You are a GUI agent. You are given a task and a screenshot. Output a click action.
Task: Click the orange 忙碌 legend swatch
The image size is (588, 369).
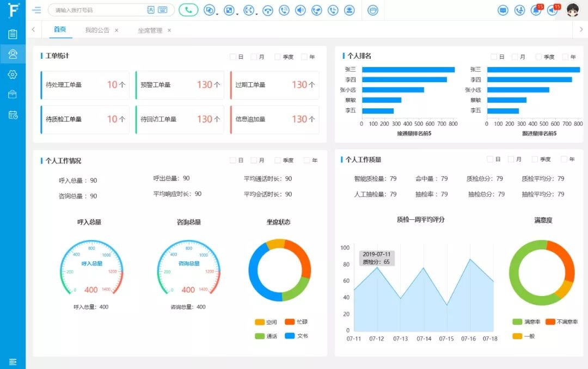(x=289, y=322)
